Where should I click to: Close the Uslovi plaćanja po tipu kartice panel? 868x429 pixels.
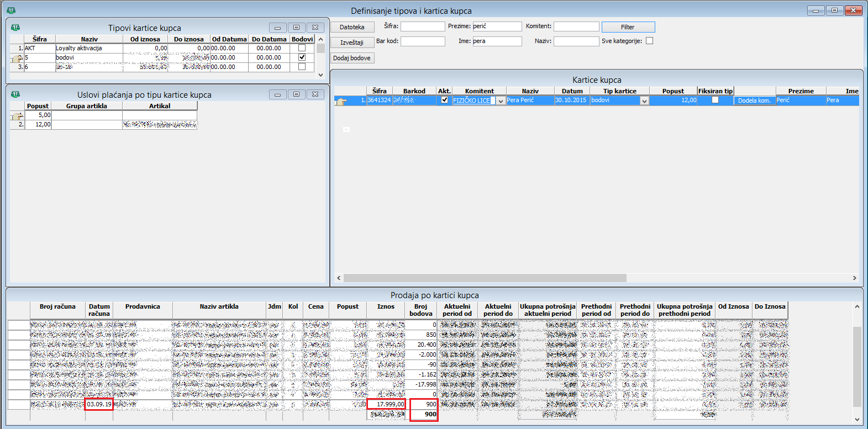[315, 94]
